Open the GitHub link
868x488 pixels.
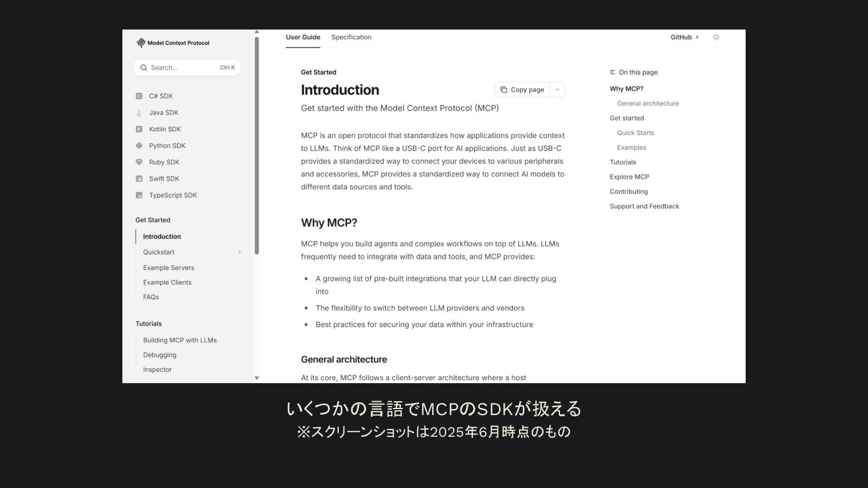pos(685,37)
